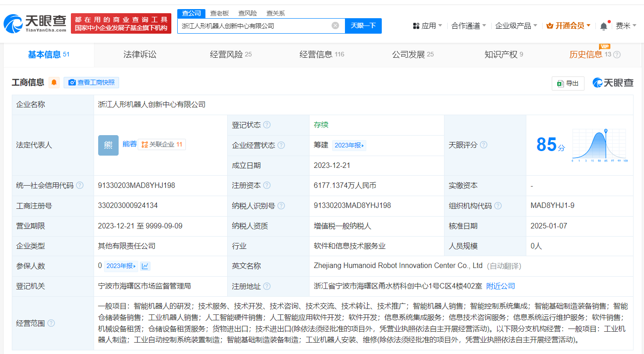
Task: Switch to the 法律诉讼 tab
Action: click(x=140, y=55)
